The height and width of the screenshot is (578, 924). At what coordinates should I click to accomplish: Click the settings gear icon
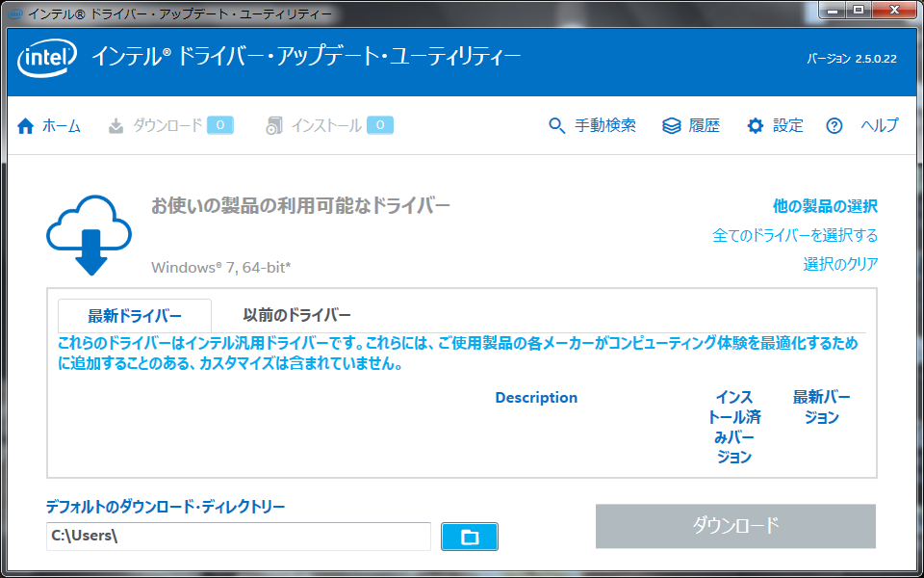point(756,125)
